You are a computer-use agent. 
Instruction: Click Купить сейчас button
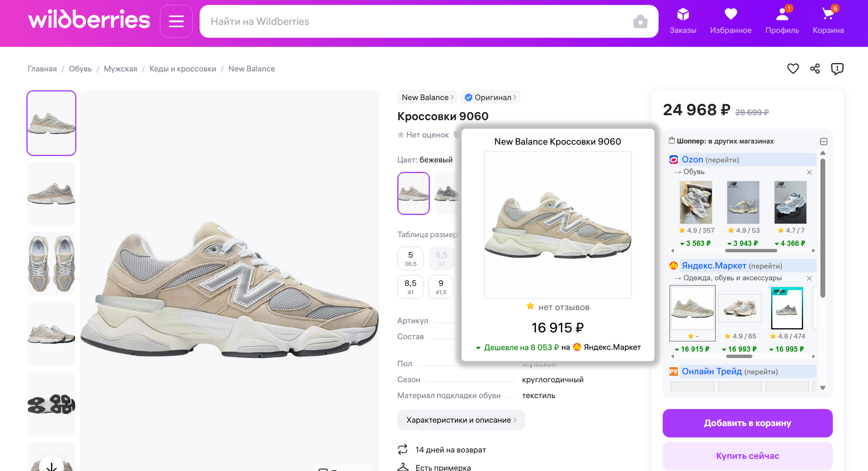pos(747,456)
